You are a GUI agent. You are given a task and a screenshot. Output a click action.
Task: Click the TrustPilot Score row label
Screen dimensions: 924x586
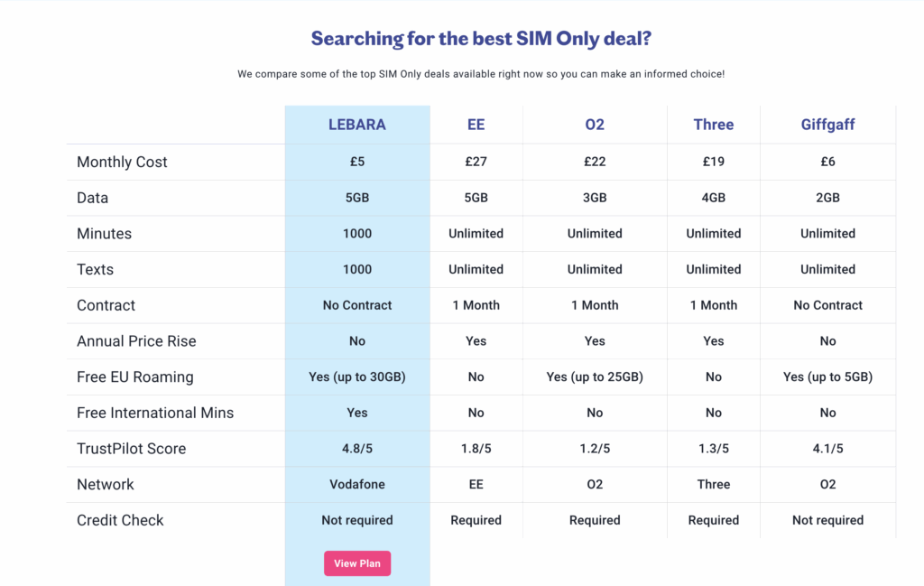131,449
